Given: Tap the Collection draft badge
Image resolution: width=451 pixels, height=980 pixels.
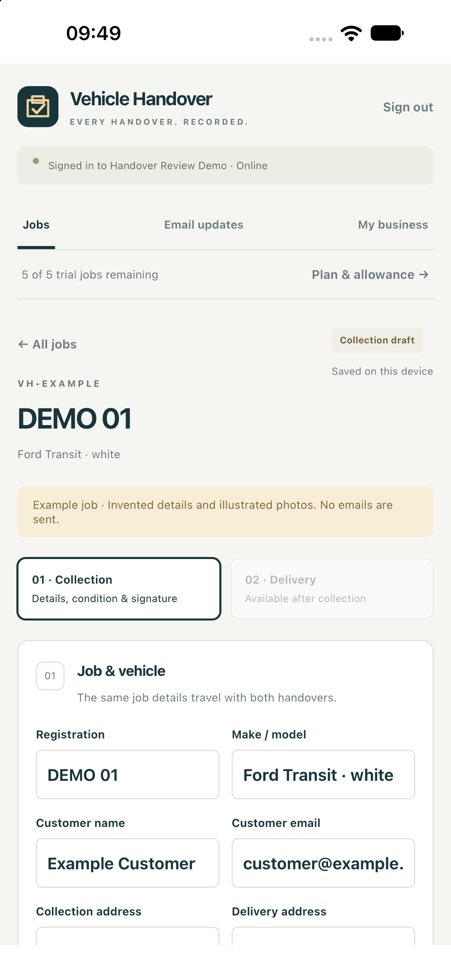Looking at the screenshot, I should (x=377, y=340).
